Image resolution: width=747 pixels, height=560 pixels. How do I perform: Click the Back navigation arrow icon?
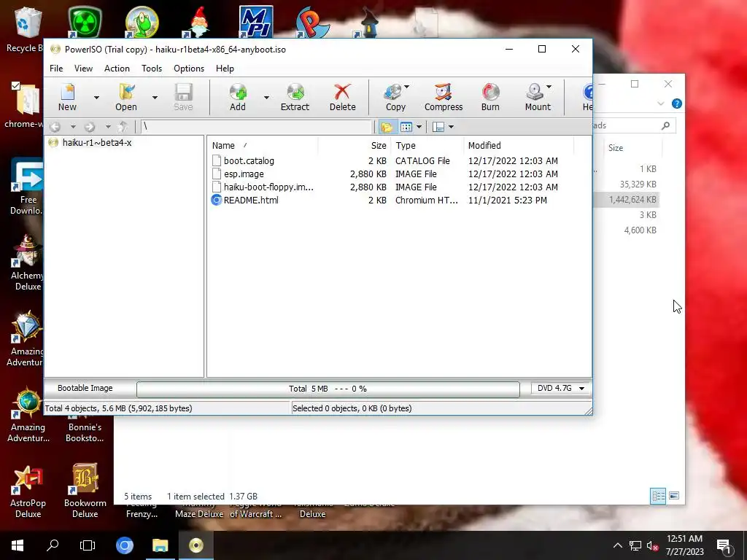55,127
